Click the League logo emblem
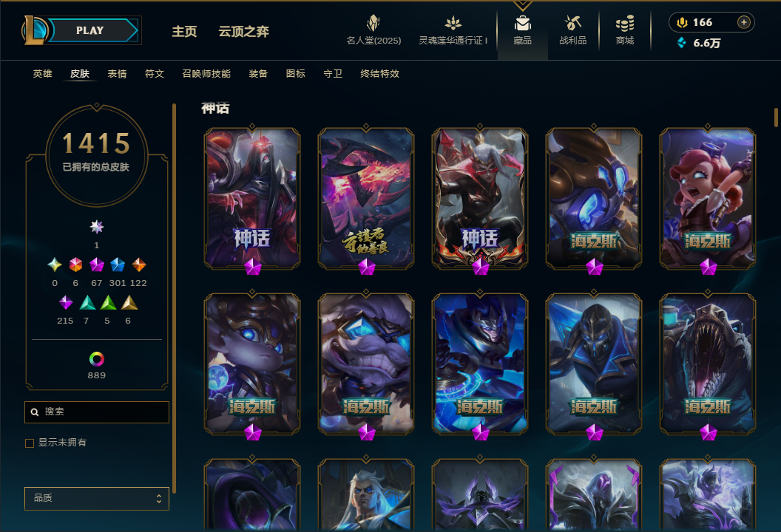 click(x=34, y=30)
